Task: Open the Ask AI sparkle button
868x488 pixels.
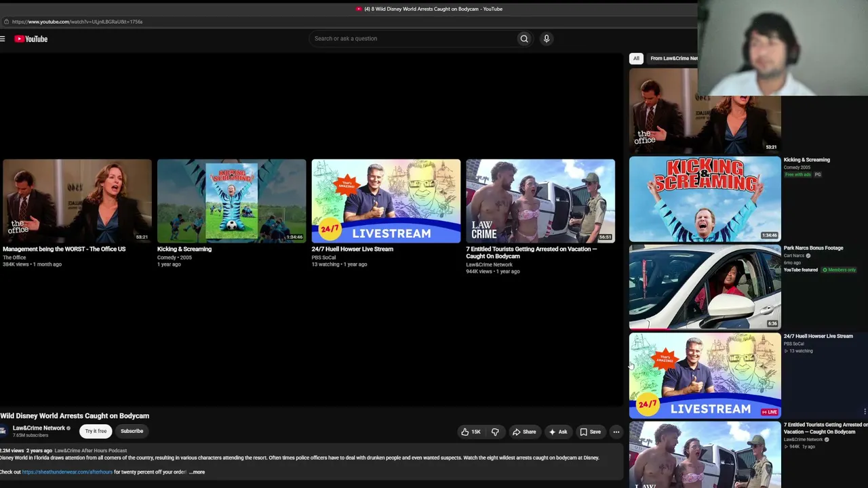Action: (558, 432)
